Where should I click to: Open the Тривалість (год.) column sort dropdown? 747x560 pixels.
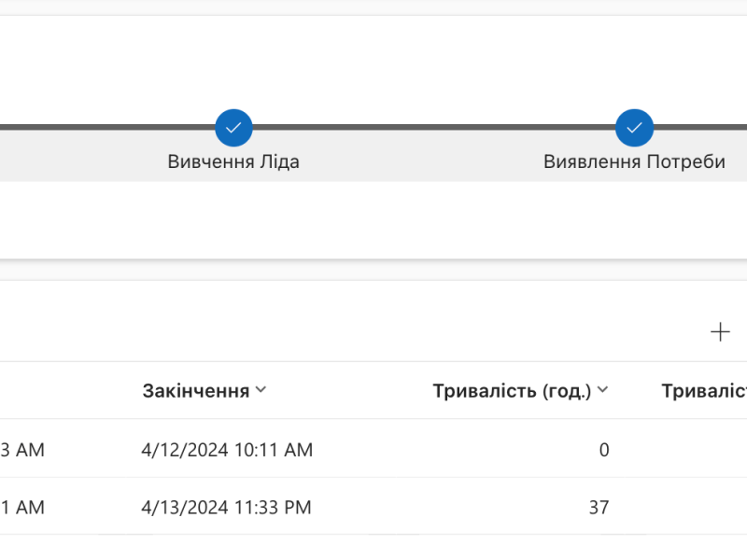(603, 390)
